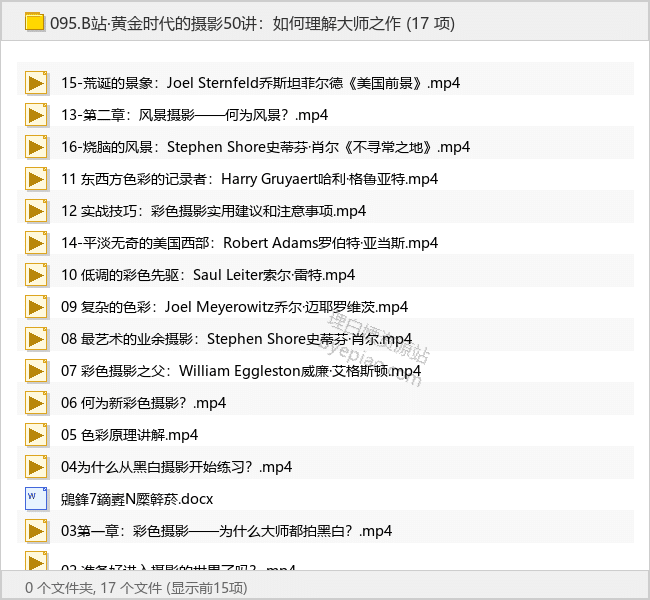Viewport: 650px width, 600px height.
Task: Select 07 彩色摄影之父 William Eggleston file name
Action: coord(241,371)
